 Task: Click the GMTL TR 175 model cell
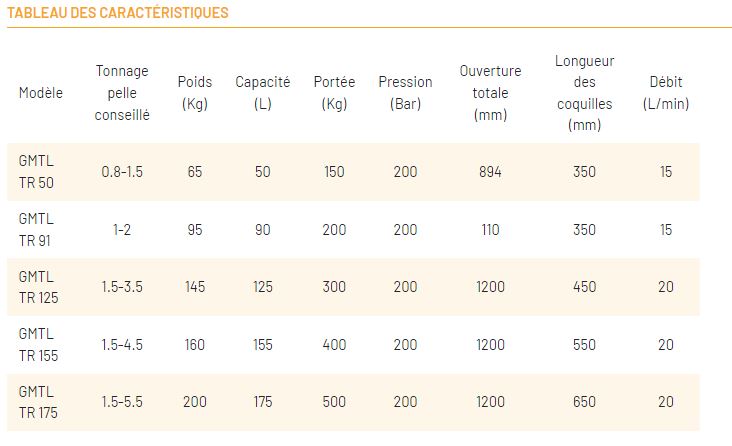click(38, 402)
